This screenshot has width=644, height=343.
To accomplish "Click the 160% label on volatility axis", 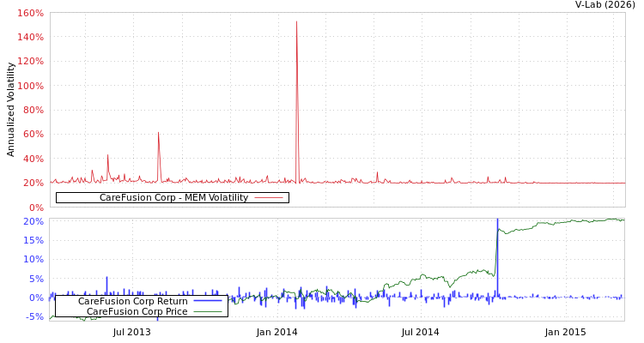I will (x=30, y=14).
